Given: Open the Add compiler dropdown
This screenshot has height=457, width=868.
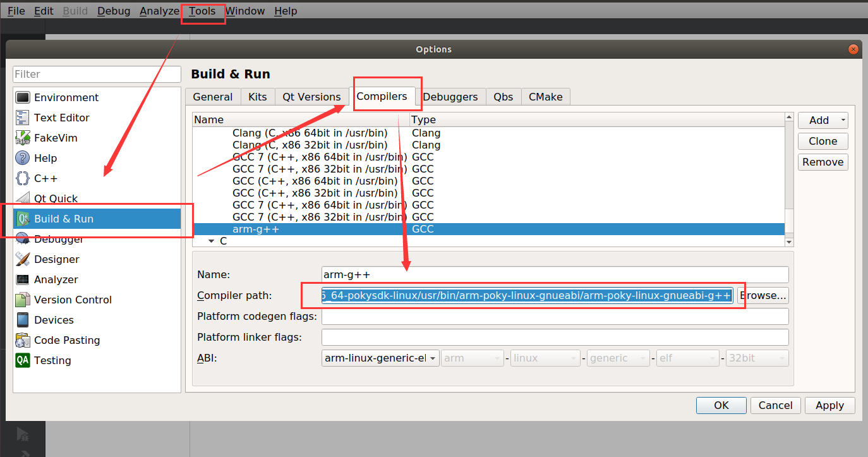Looking at the screenshot, I should [823, 120].
